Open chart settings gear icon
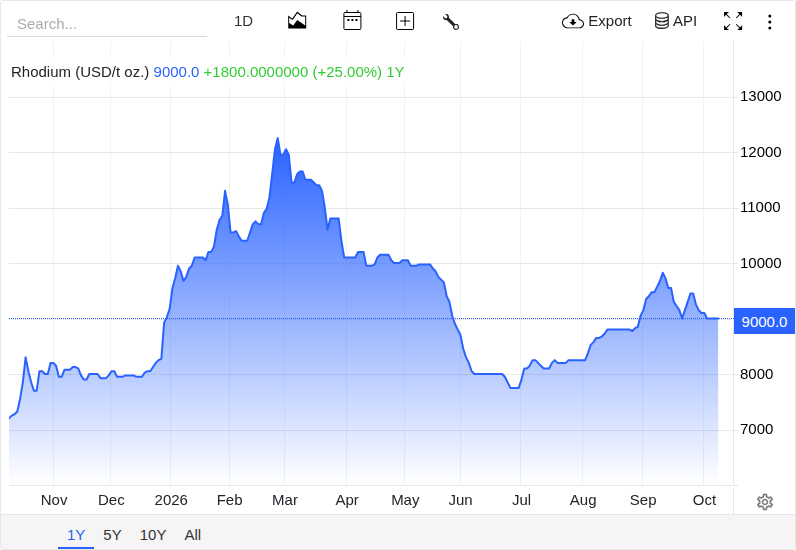 765,502
